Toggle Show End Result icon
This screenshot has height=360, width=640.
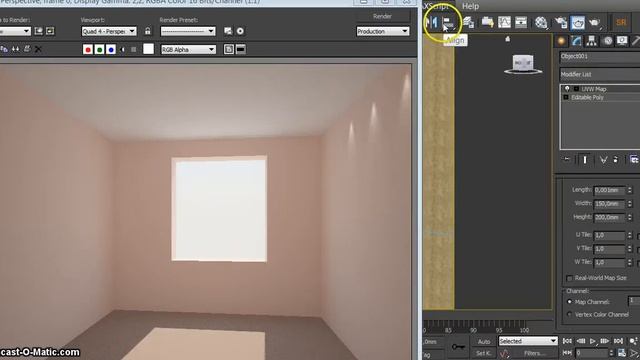(584, 160)
